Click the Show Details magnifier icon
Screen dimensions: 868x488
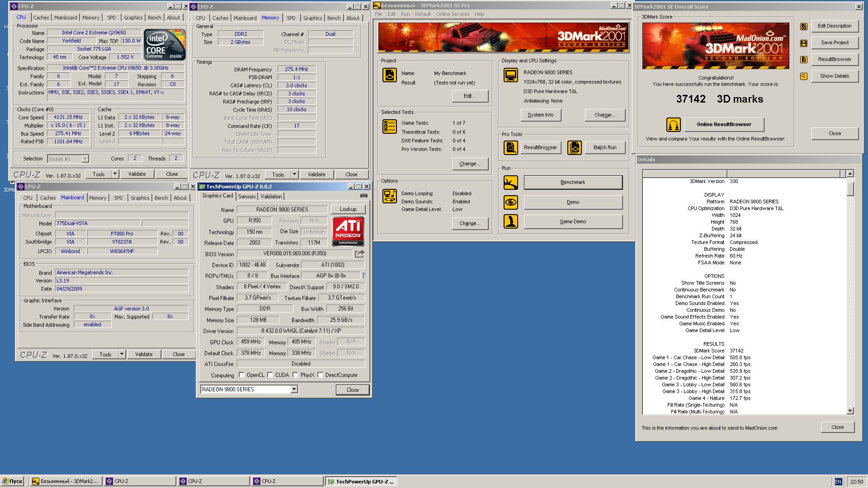[803, 76]
